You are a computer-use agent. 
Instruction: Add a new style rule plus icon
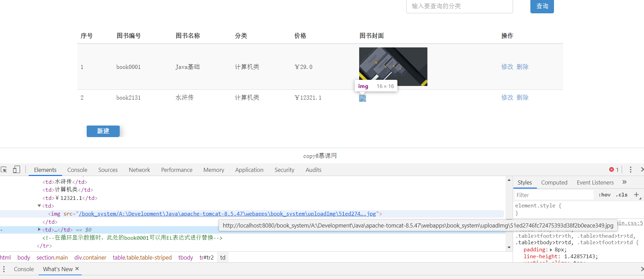pyautogui.click(x=636, y=195)
